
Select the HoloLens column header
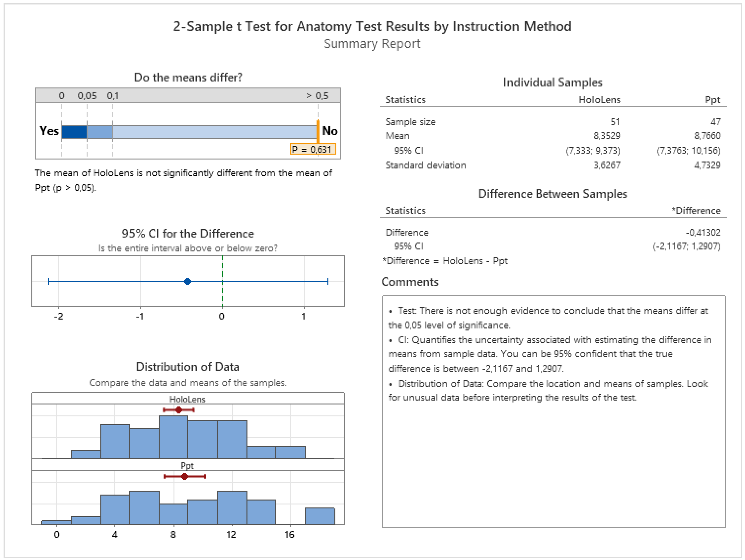click(599, 100)
